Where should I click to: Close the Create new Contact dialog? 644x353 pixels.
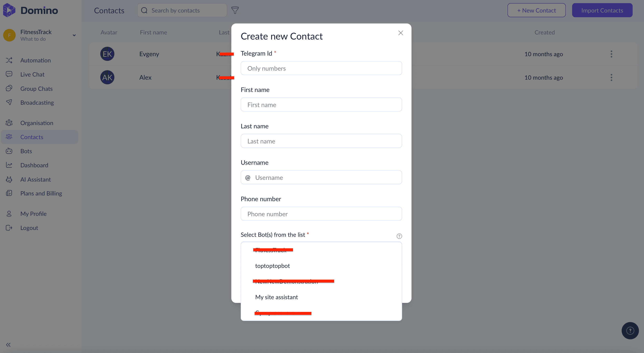tap(401, 33)
